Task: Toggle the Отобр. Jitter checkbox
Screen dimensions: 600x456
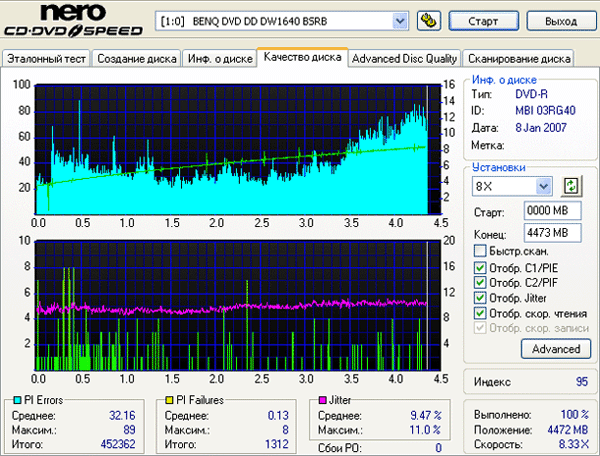Action: tap(481, 298)
